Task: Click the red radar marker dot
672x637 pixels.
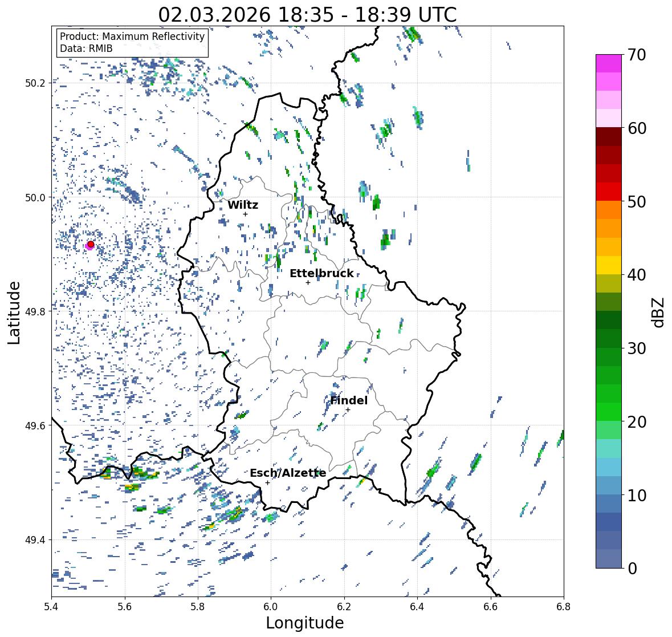Action: tap(91, 244)
